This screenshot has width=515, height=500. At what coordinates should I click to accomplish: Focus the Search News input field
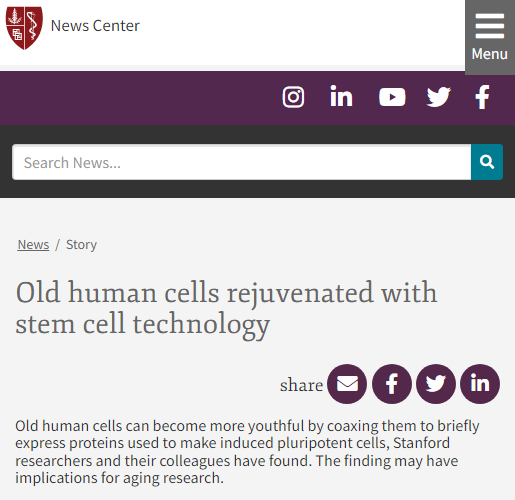pyautogui.click(x=242, y=162)
